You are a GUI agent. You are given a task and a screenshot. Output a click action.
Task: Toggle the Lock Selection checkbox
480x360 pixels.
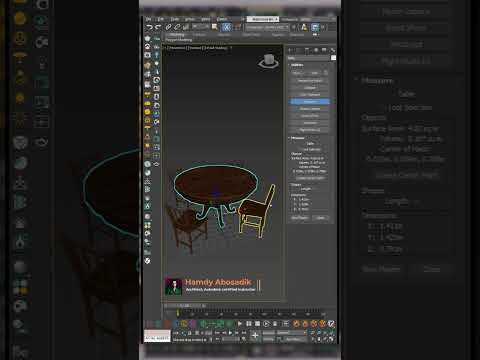tap(302, 149)
